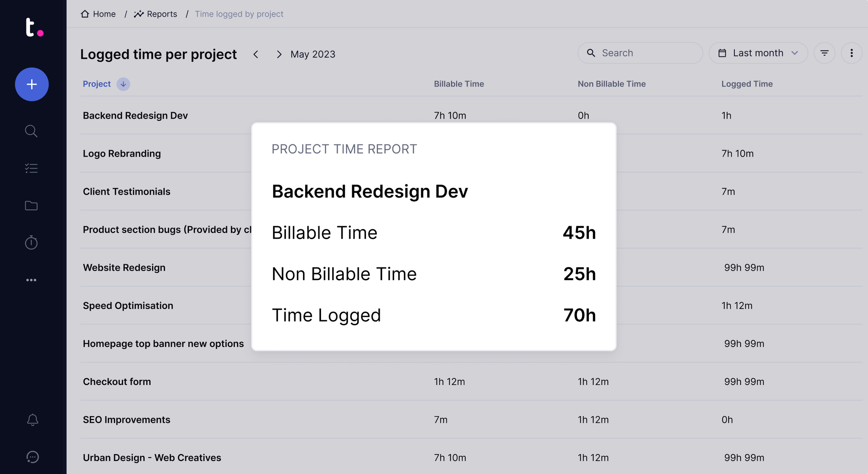Toggle Project column sort order
The image size is (868, 474).
123,84
